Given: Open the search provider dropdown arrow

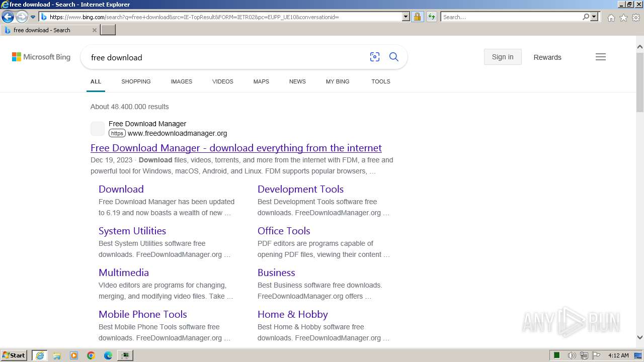Looking at the screenshot, I should [594, 17].
